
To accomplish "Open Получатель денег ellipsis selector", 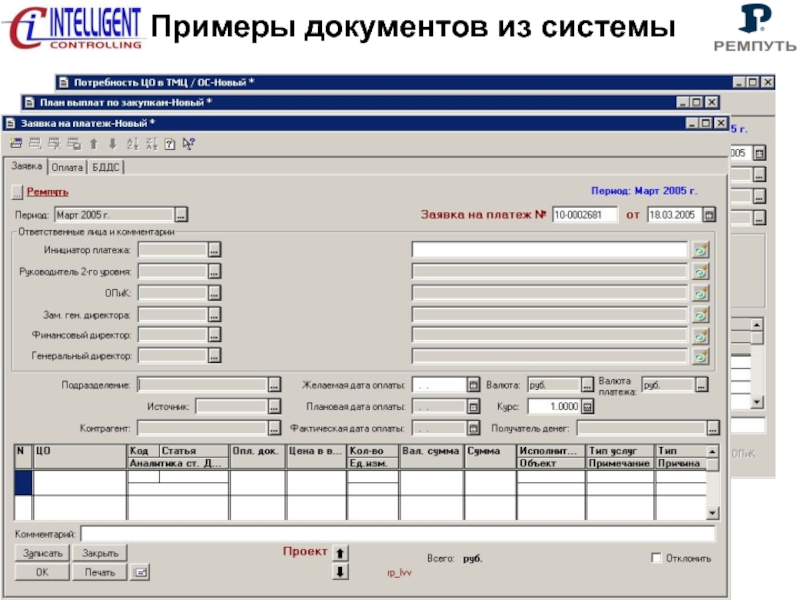I will coord(713,428).
